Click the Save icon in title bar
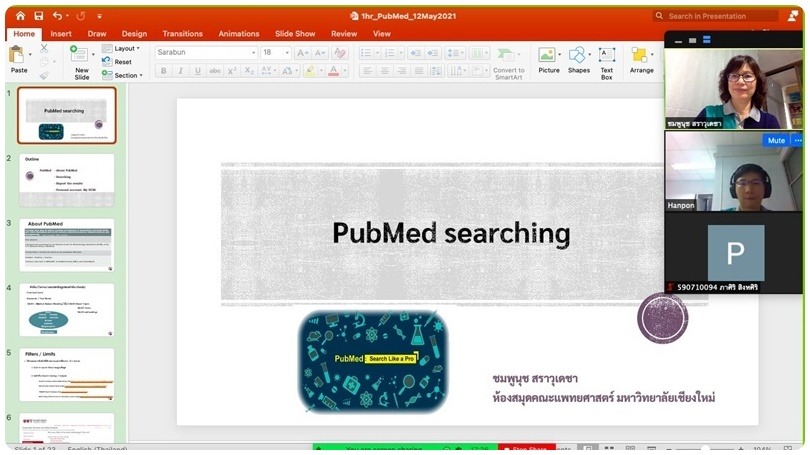This screenshot has width=810, height=455. [x=38, y=16]
